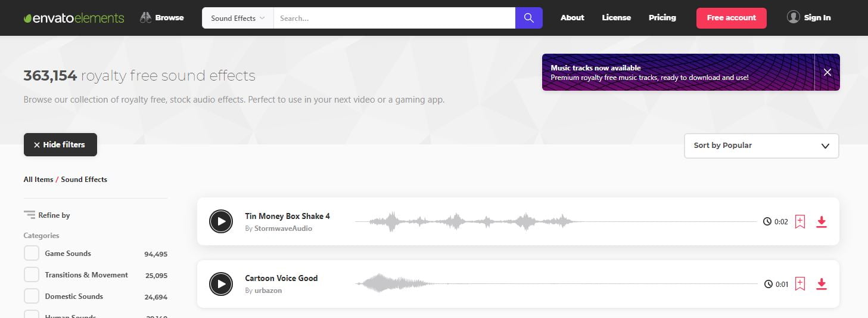Check the Game Sounds category filter
868x318 pixels.
pos(32,254)
